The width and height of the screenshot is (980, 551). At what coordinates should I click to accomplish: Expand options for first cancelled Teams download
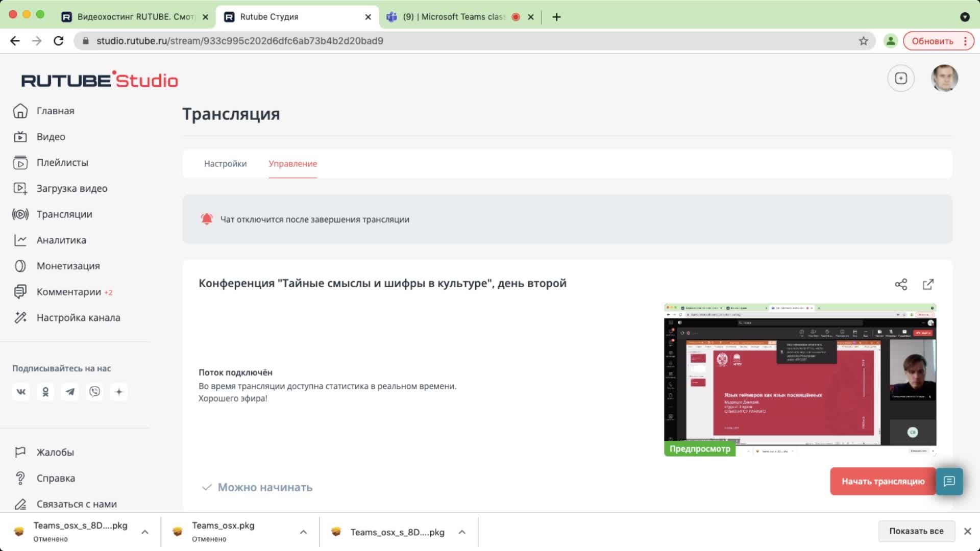(x=145, y=532)
